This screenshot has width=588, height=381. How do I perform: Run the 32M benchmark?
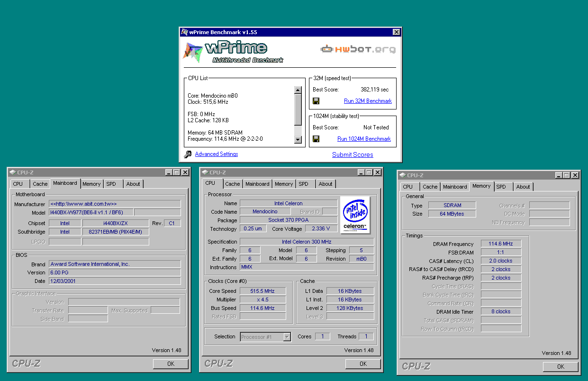[x=368, y=101]
